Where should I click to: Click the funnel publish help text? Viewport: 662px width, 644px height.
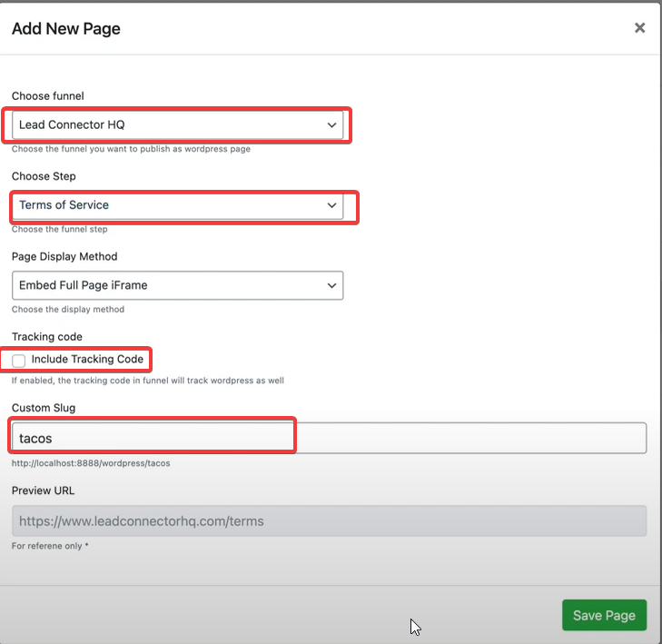tap(131, 149)
